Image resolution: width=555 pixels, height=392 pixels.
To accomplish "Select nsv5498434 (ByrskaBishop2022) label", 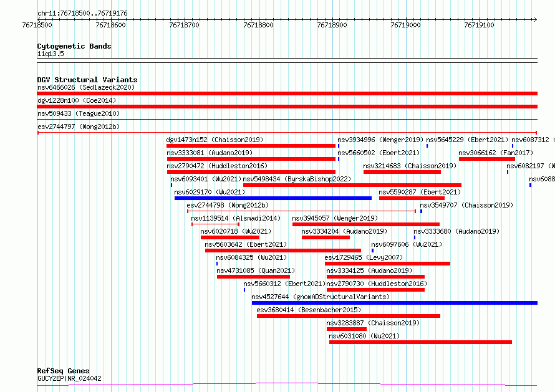I will pyautogui.click(x=297, y=179).
